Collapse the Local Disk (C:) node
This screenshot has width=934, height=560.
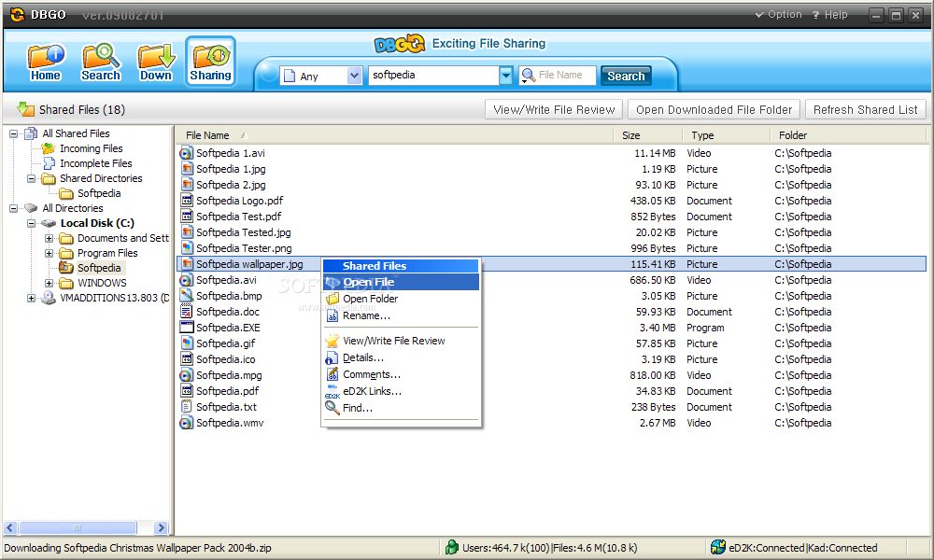[31, 224]
